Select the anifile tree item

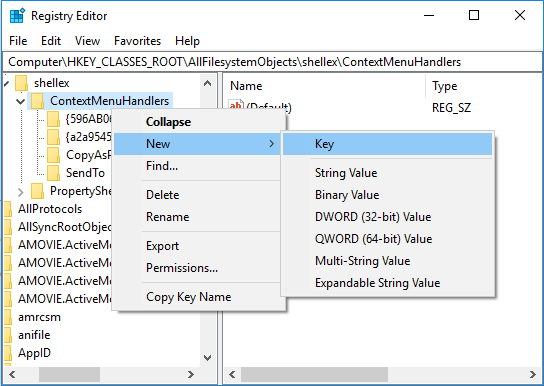pyautogui.click(x=34, y=335)
